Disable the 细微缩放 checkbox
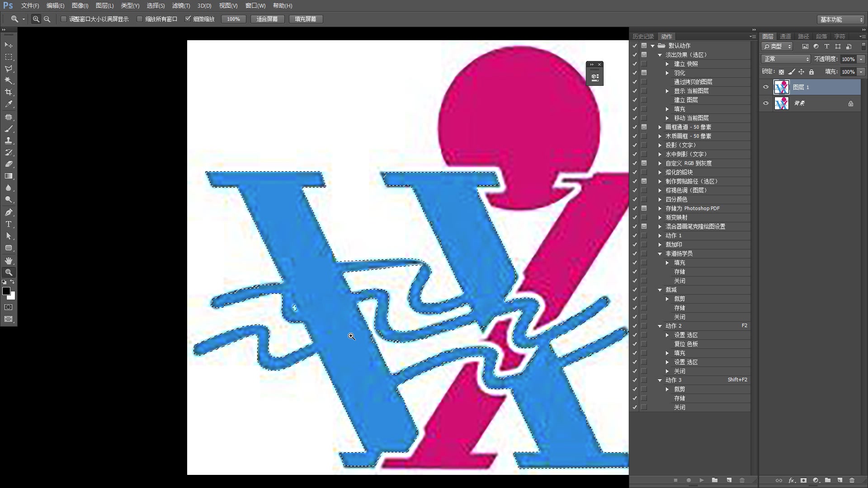The image size is (868, 488). (189, 19)
